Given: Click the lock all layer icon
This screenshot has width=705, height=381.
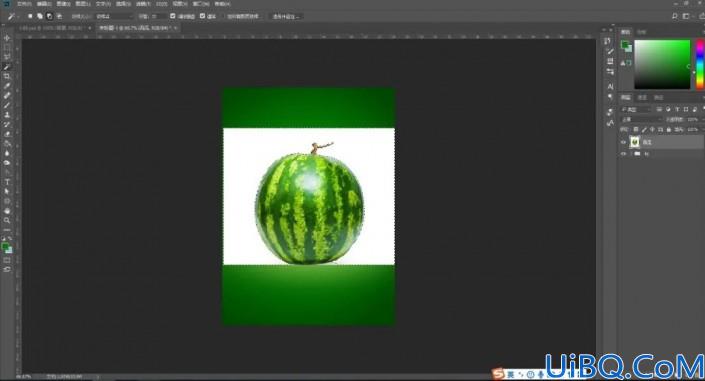Looking at the screenshot, I should [669, 130].
